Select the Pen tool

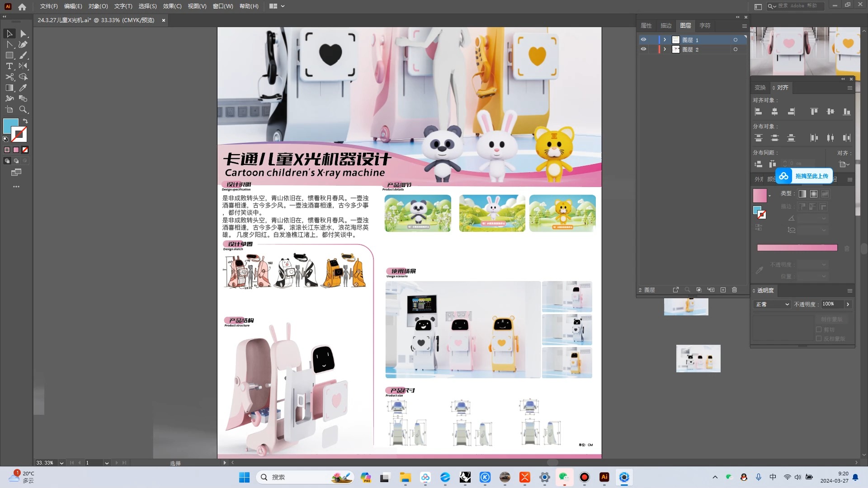23,44
